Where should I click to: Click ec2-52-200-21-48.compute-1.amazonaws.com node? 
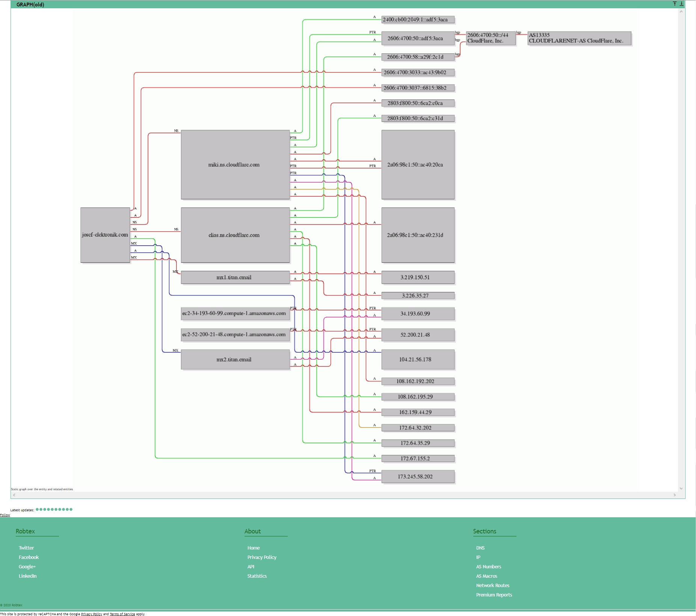click(x=235, y=334)
